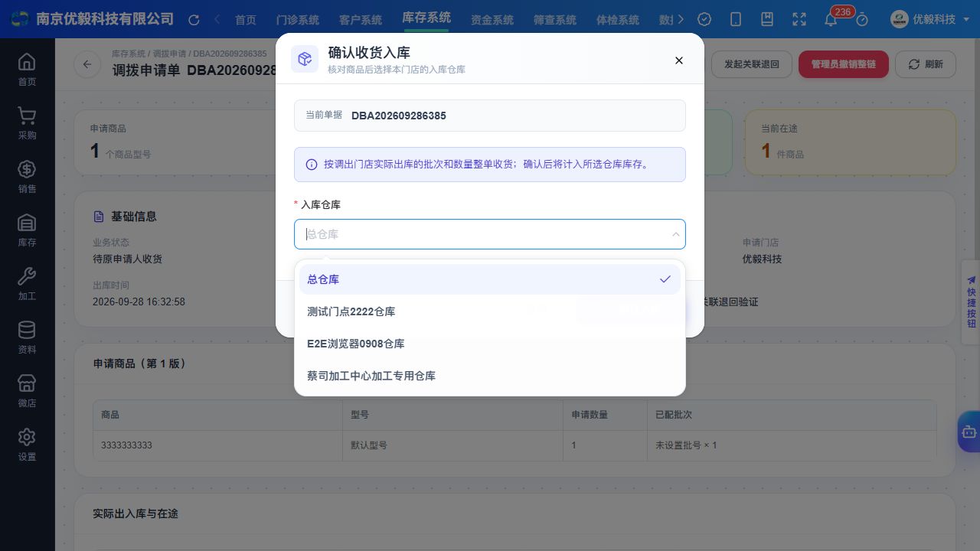Open the 快捷按钮 side panel tab
Screen dimensions: 980x551
[x=971, y=302]
